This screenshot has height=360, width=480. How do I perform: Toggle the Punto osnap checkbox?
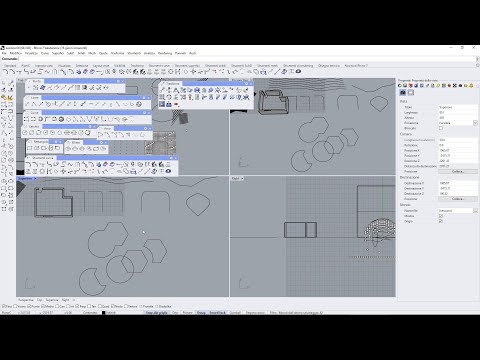click(x=29, y=306)
